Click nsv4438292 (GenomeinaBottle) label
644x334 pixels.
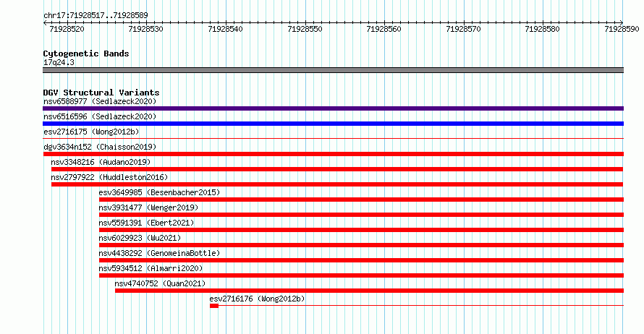[x=159, y=253]
